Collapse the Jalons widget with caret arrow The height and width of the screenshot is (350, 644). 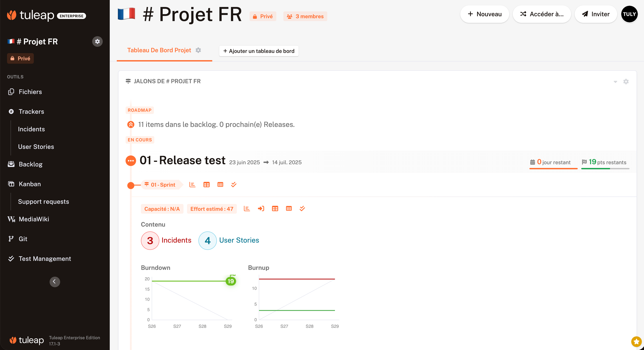click(615, 82)
